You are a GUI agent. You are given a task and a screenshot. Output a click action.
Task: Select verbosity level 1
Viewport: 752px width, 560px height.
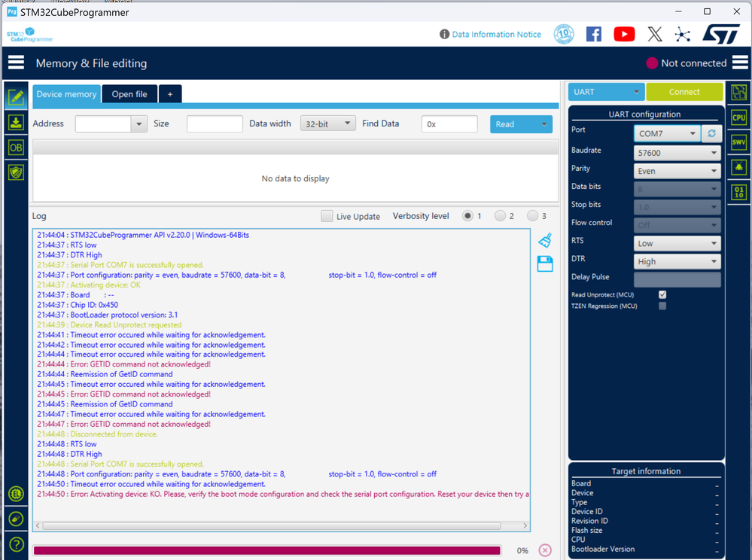(467, 216)
